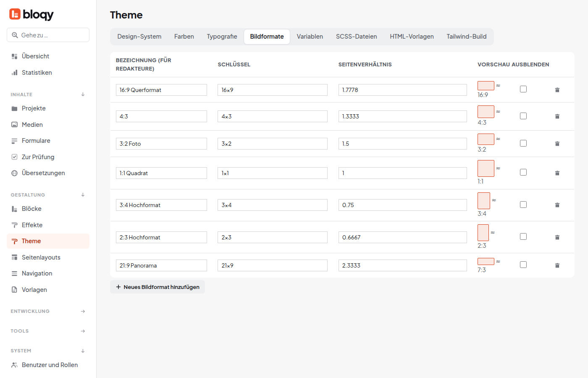Hide preview for 4:3 format
The image size is (588, 378).
[x=523, y=116]
